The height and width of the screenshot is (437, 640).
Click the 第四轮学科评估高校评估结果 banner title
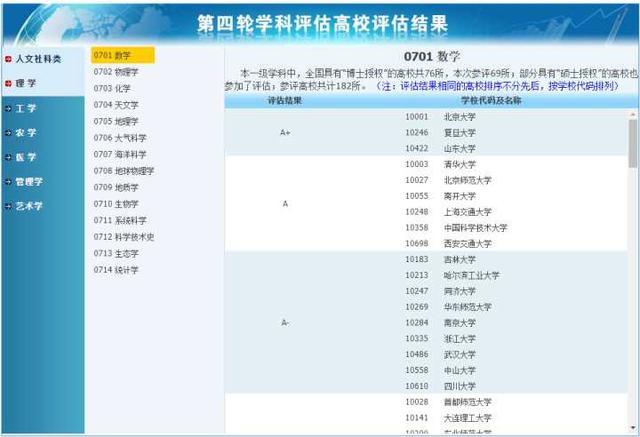coord(322,24)
